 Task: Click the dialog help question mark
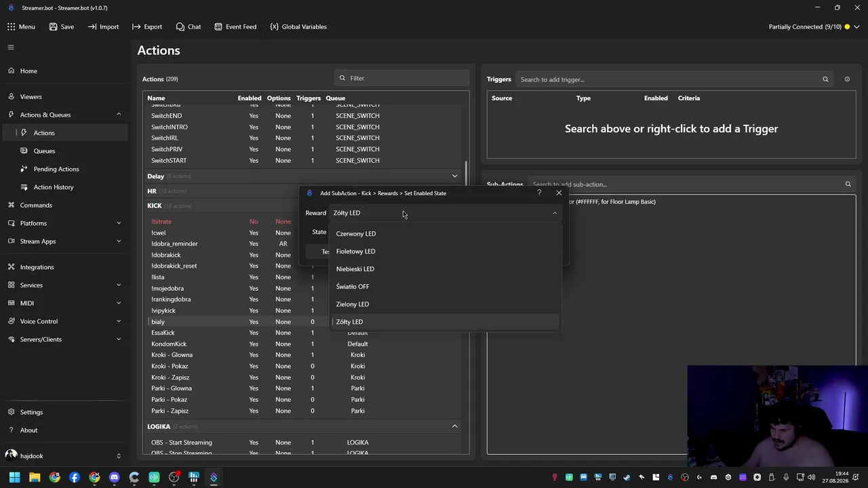(539, 193)
